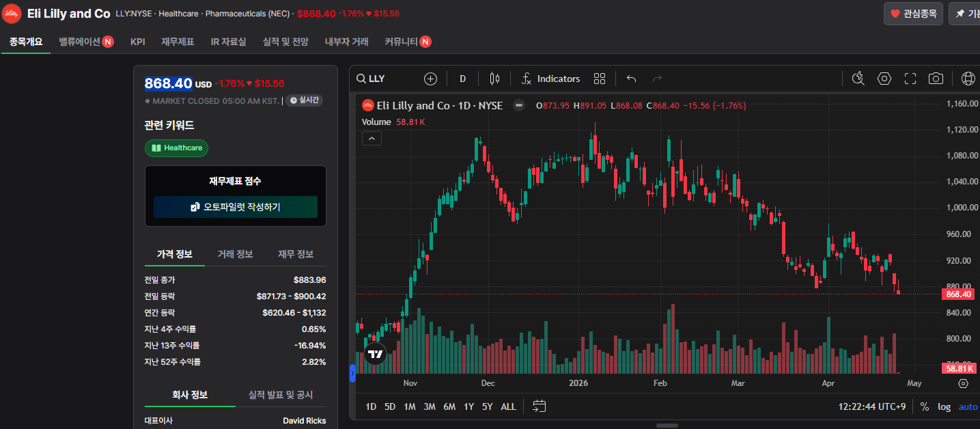The height and width of the screenshot is (429, 980).
Task: Open the LLY symbol search
Action: point(370,79)
